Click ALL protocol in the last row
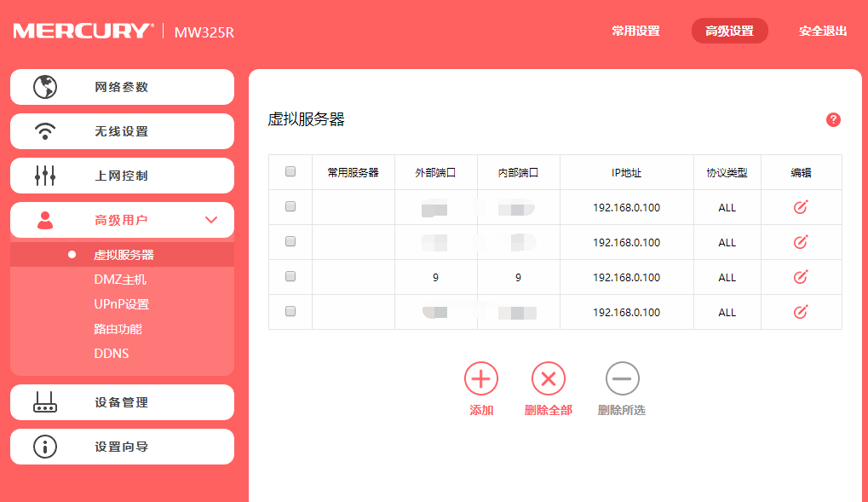Screen dimensions: 868x502 727,313
